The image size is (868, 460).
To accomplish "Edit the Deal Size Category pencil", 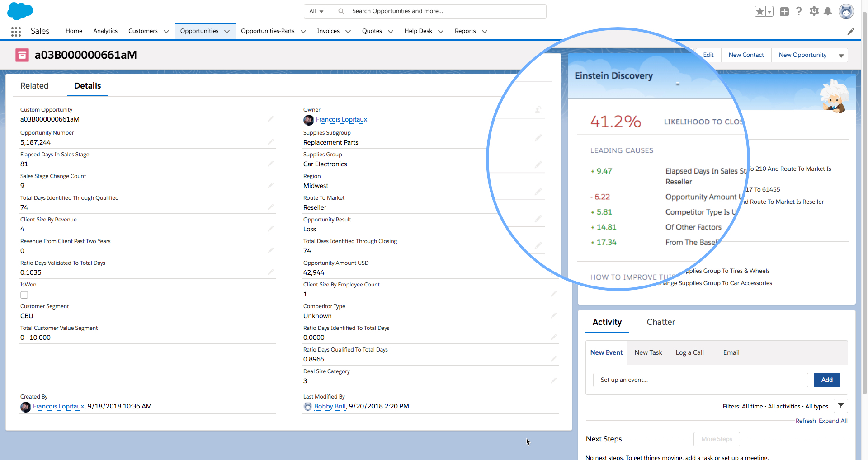I will coord(553,380).
